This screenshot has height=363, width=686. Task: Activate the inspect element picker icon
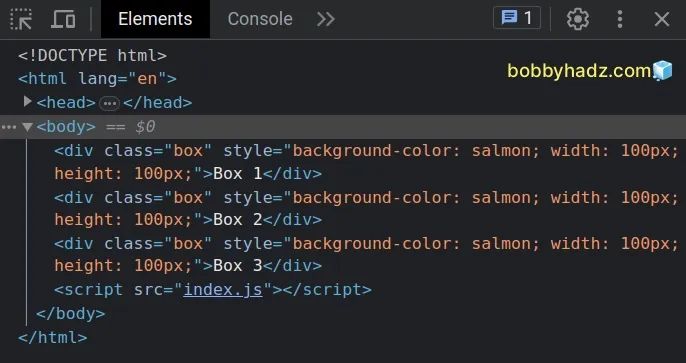click(x=21, y=19)
